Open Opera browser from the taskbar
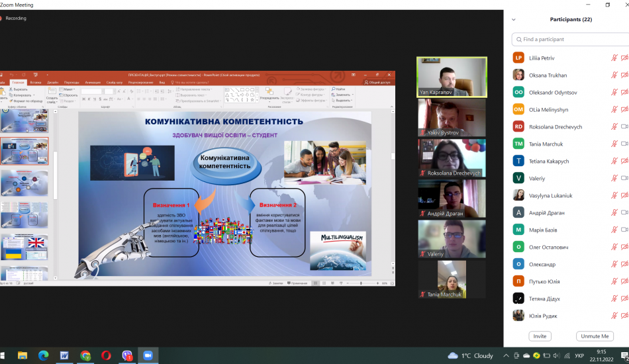Image resolution: width=629 pixels, height=364 pixels. 107,355
